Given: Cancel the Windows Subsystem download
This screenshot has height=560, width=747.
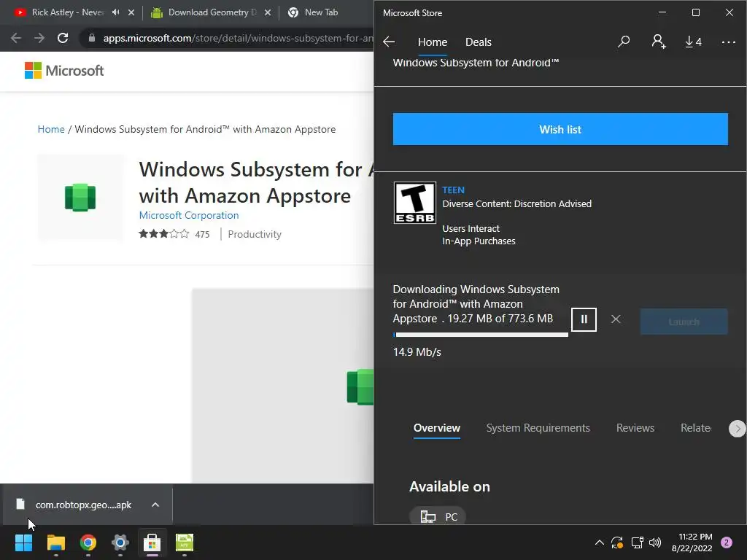Looking at the screenshot, I should (x=616, y=319).
